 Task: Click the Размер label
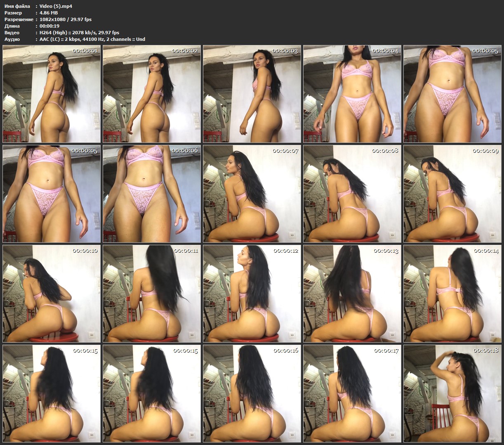pyautogui.click(x=13, y=13)
